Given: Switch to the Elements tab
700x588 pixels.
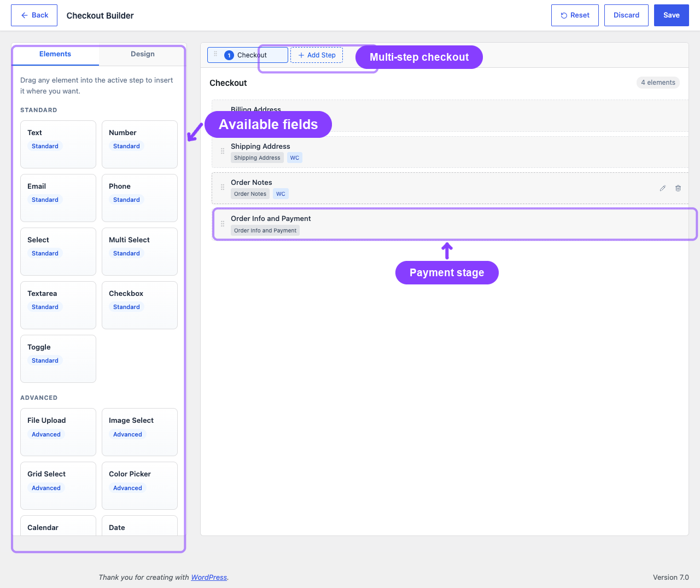Looking at the screenshot, I should coord(55,54).
